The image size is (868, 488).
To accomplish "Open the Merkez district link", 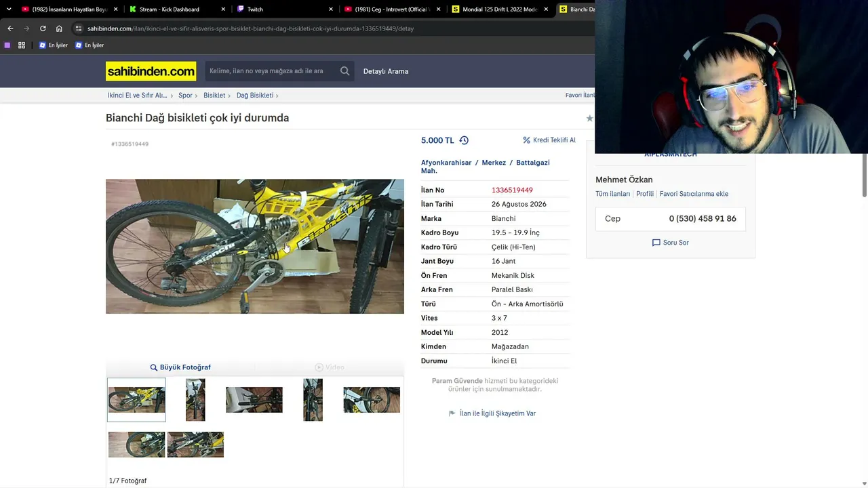I will [x=494, y=163].
